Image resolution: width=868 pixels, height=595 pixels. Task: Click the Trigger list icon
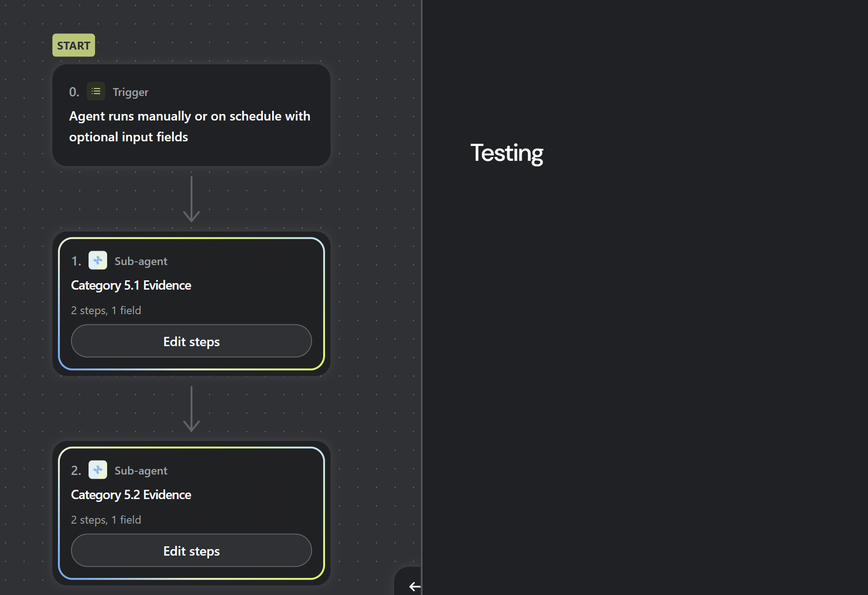point(96,91)
